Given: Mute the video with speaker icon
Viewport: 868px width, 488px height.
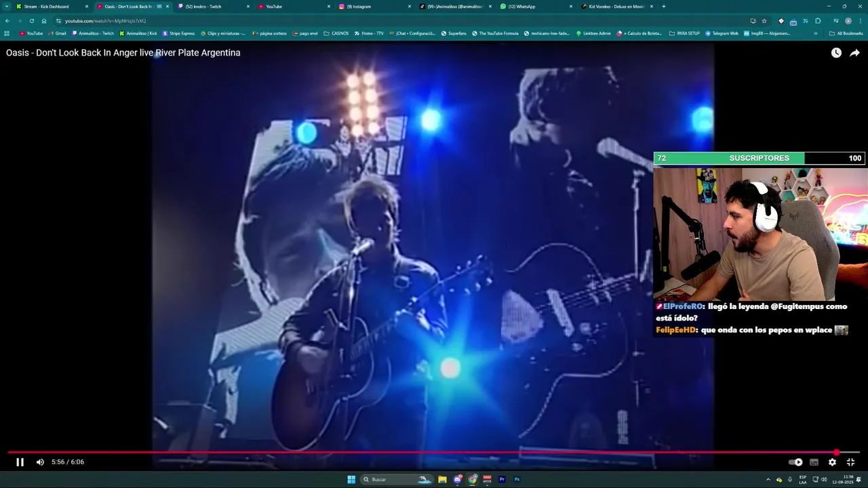Looking at the screenshot, I should point(40,462).
